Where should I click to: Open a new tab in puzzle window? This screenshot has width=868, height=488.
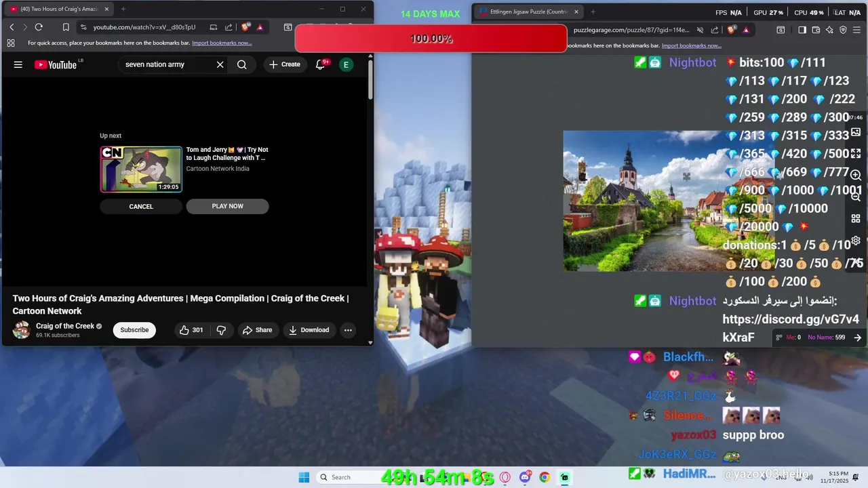tap(593, 12)
